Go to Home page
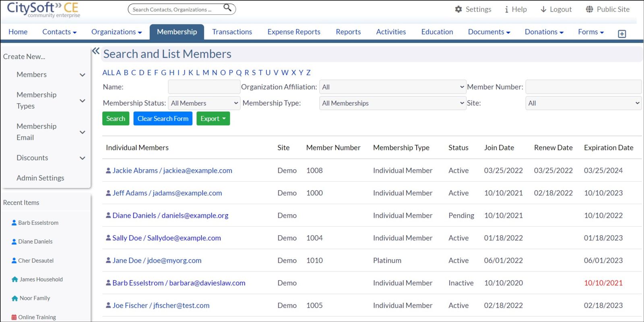Image resolution: width=644 pixels, height=322 pixels. [18, 32]
